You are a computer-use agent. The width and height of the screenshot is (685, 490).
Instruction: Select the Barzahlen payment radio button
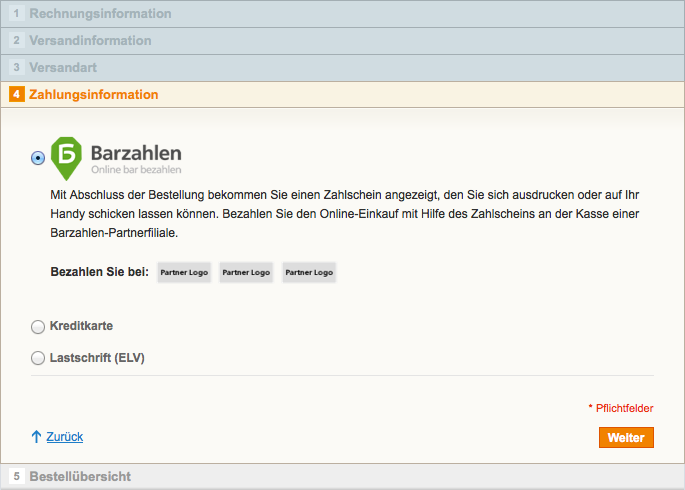tap(38, 158)
